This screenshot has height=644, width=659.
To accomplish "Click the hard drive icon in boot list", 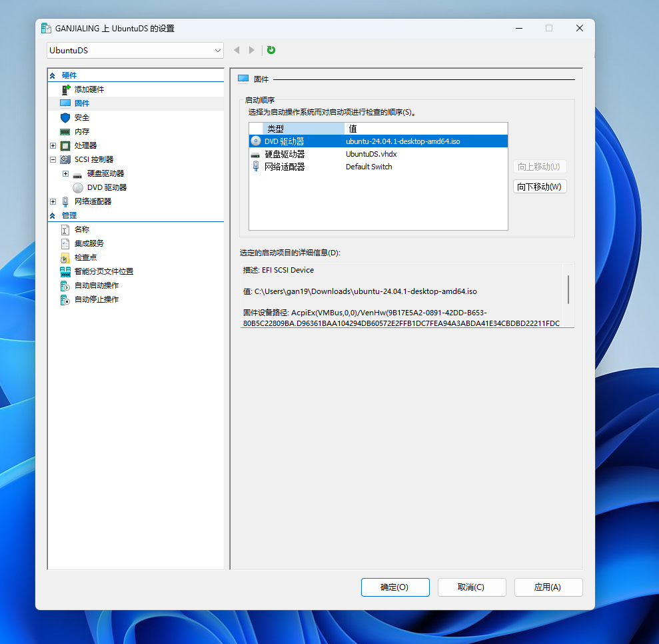I will click(x=255, y=155).
